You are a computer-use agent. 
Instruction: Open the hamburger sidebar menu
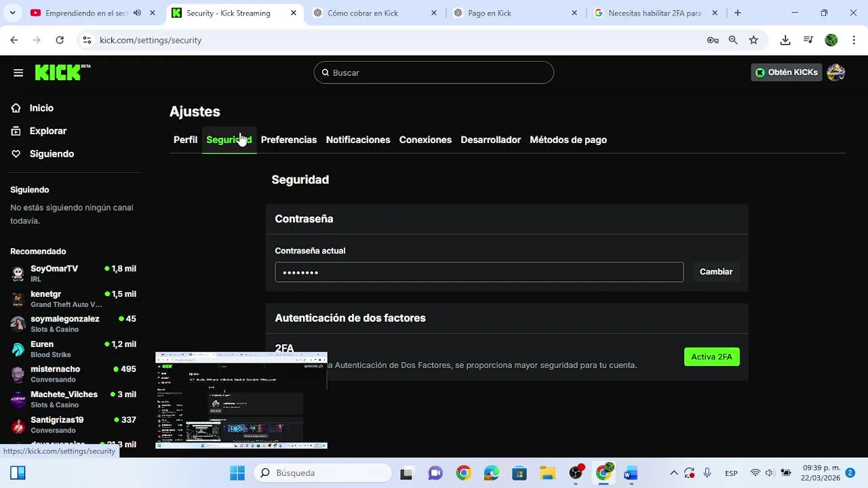pos(18,73)
